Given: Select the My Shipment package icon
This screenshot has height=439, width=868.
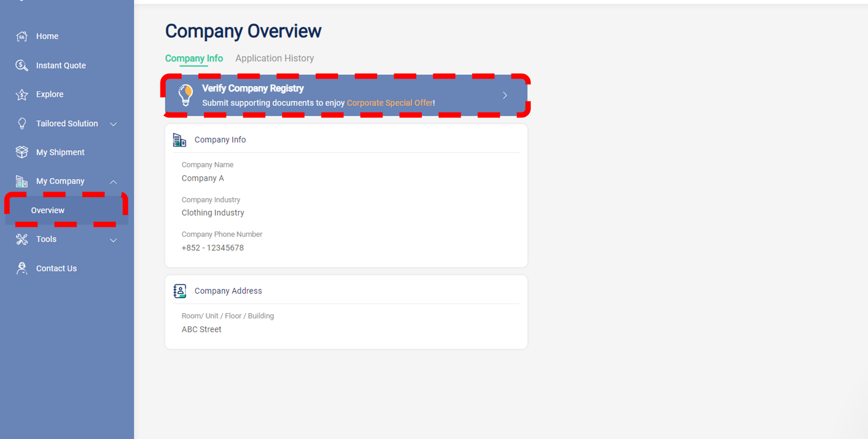Looking at the screenshot, I should point(21,152).
